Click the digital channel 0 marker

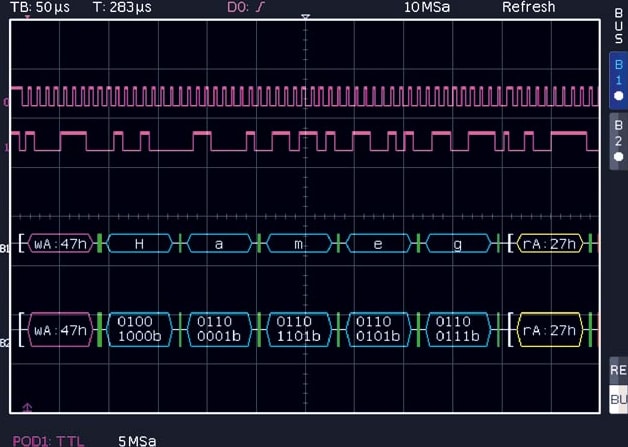tap(6, 103)
